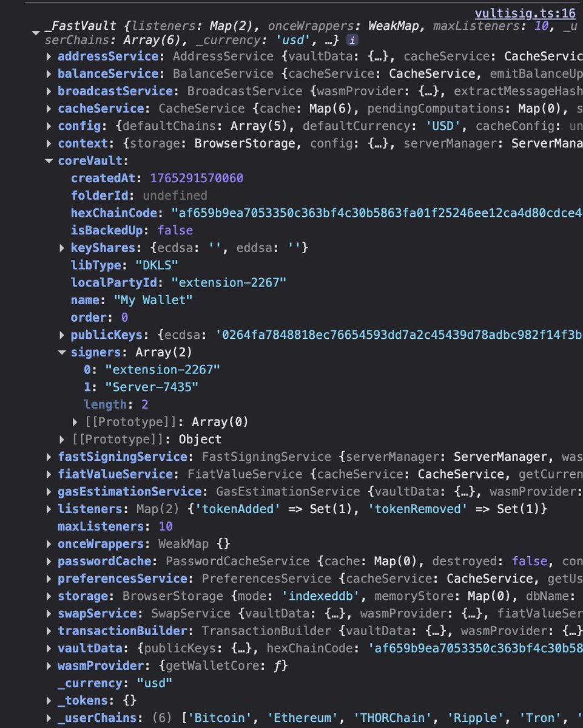Expand the keyShares property
This screenshot has width=583, height=728.
(x=62, y=248)
